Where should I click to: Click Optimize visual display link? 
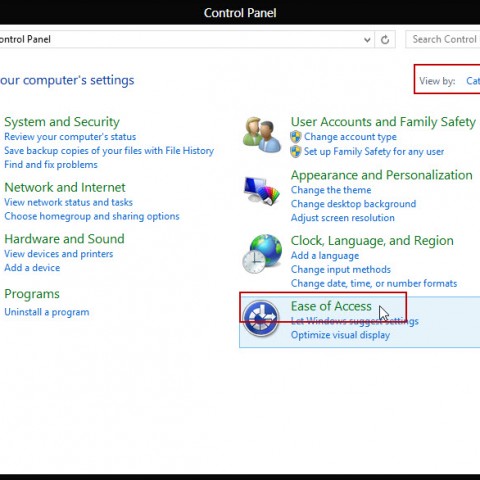[340, 335]
